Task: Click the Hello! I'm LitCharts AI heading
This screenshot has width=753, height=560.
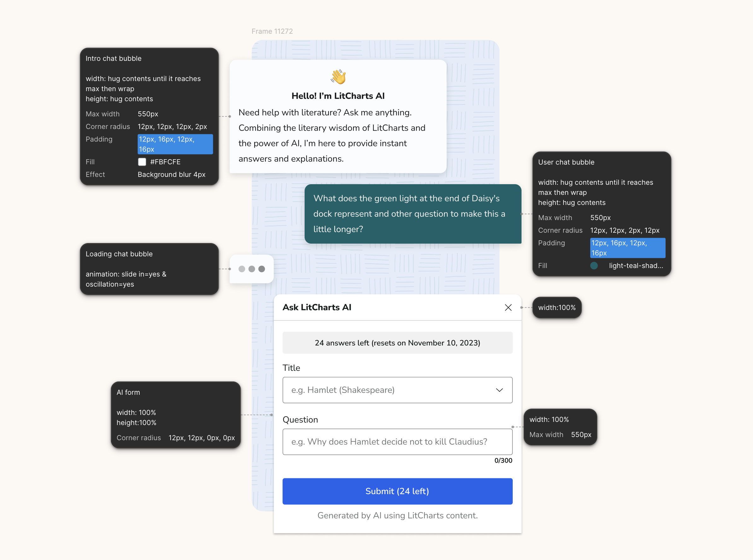Action: click(x=338, y=96)
